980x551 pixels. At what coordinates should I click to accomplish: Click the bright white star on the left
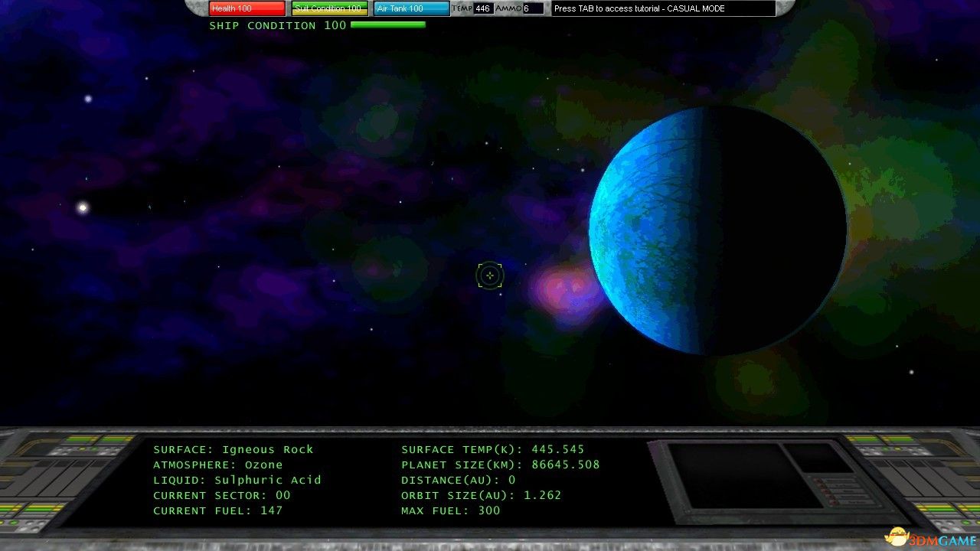coord(83,207)
